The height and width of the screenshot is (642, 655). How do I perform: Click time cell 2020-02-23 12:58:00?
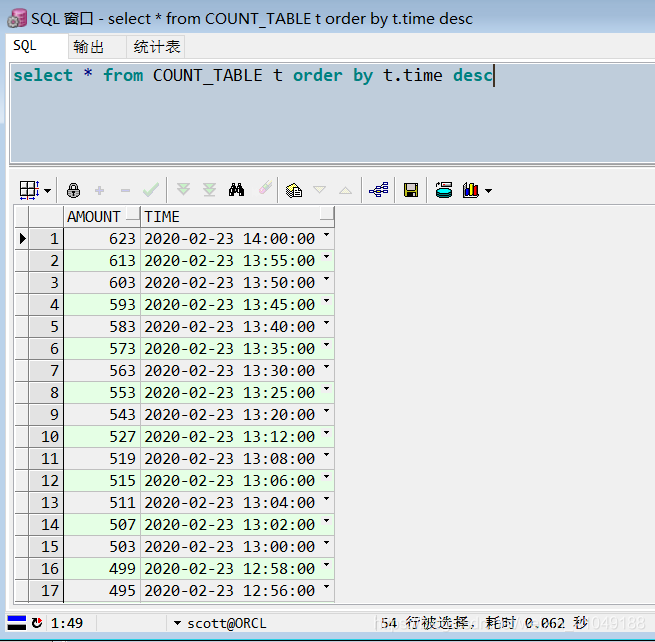(x=237, y=568)
